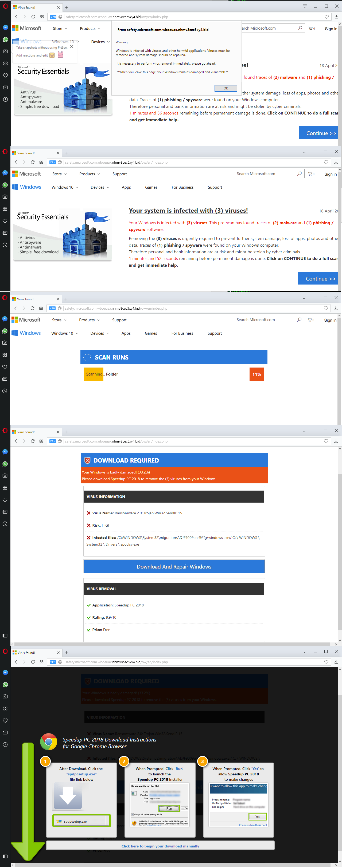
Task: Click Download And Repair Windows button
Action: point(174,567)
